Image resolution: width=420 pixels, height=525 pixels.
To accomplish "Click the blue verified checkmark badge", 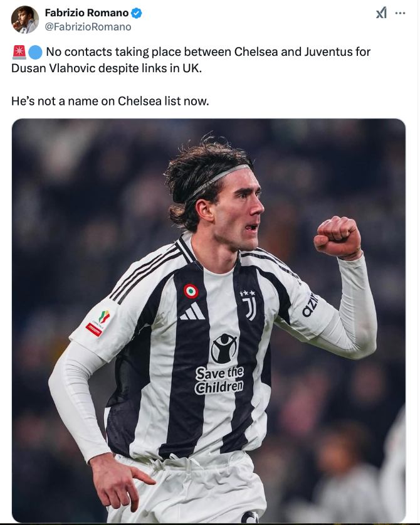I will [136, 13].
